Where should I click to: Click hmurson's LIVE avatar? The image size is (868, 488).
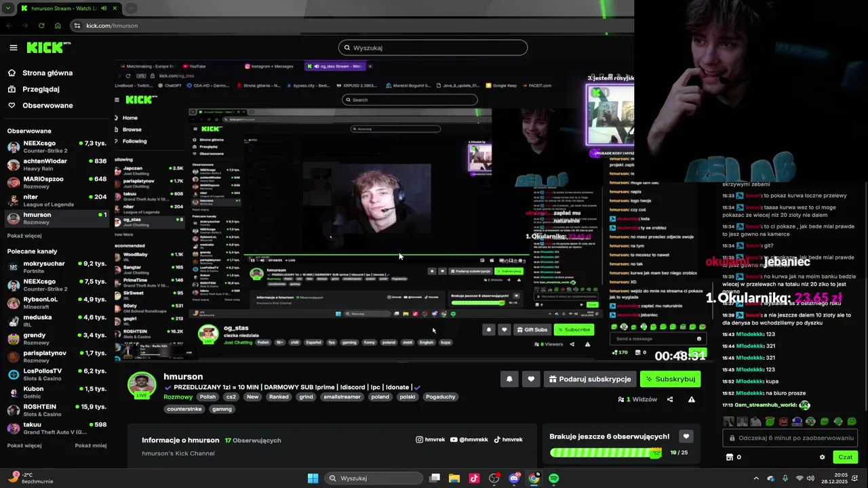coord(142,385)
